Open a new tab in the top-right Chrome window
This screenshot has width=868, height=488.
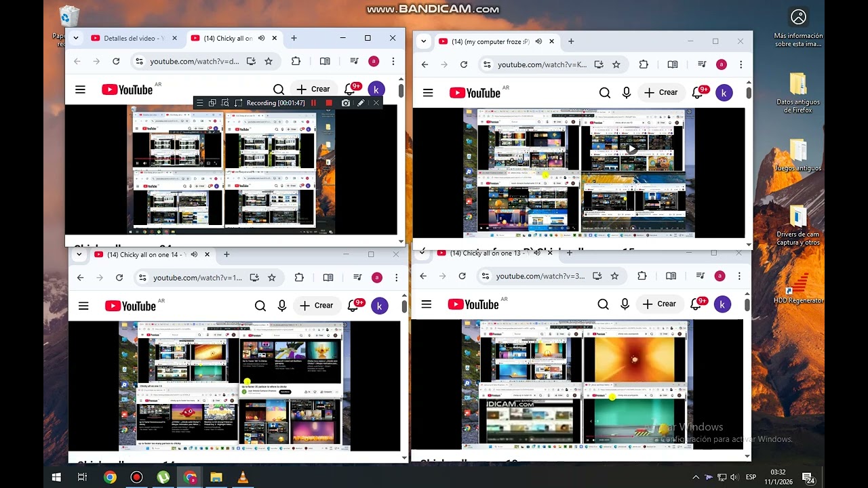(x=571, y=41)
